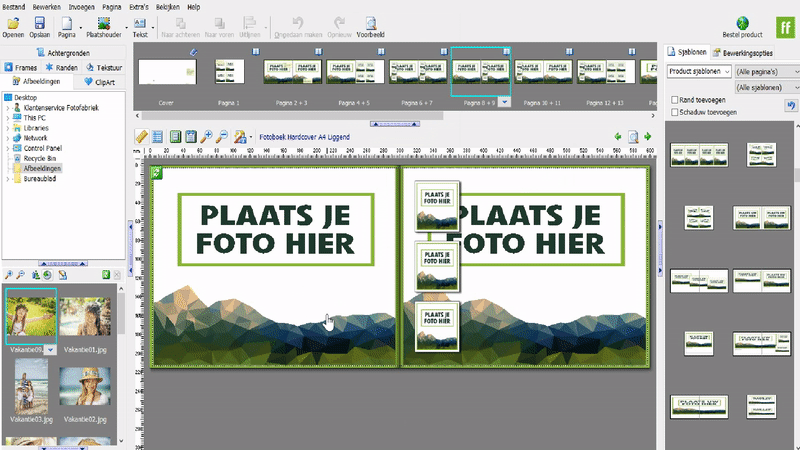The image size is (800, 450).
Task: Open the Product sjablonen dropdown
Action: pyautogui.click(x=698, y=71)
